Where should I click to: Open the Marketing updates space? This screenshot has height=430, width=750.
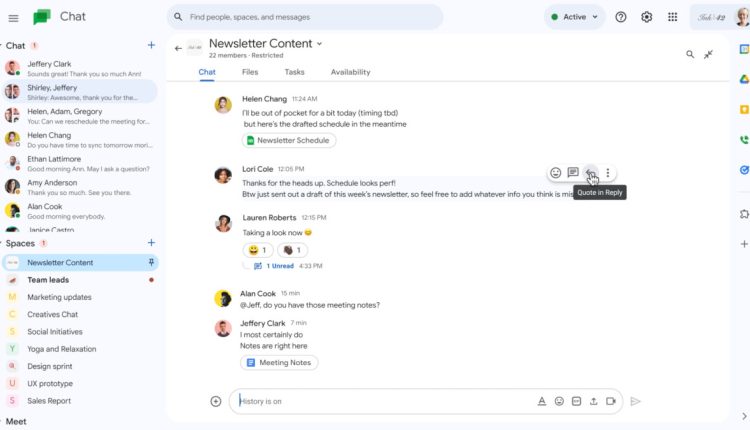click(80, 297)
